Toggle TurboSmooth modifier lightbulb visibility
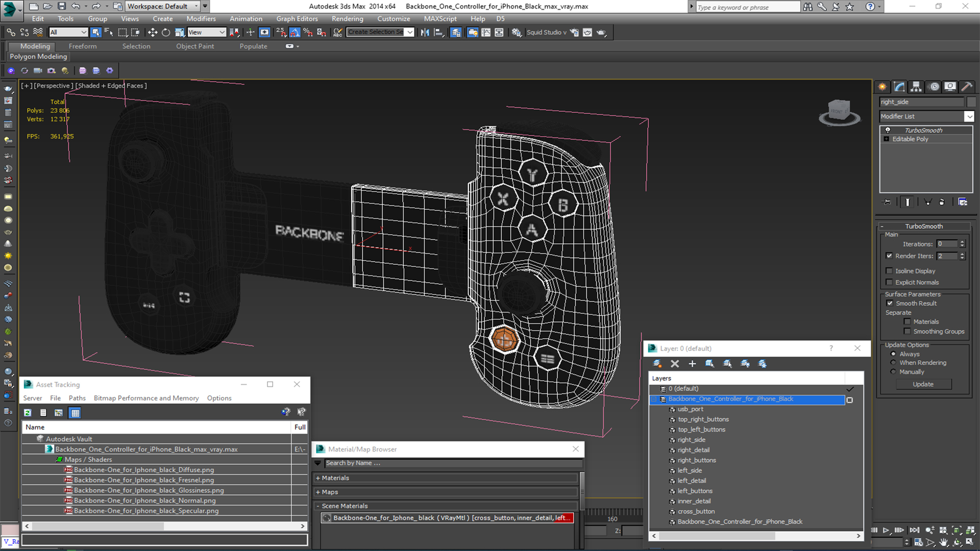The width and height of the screenshot is (980, 551). [888, 130]
